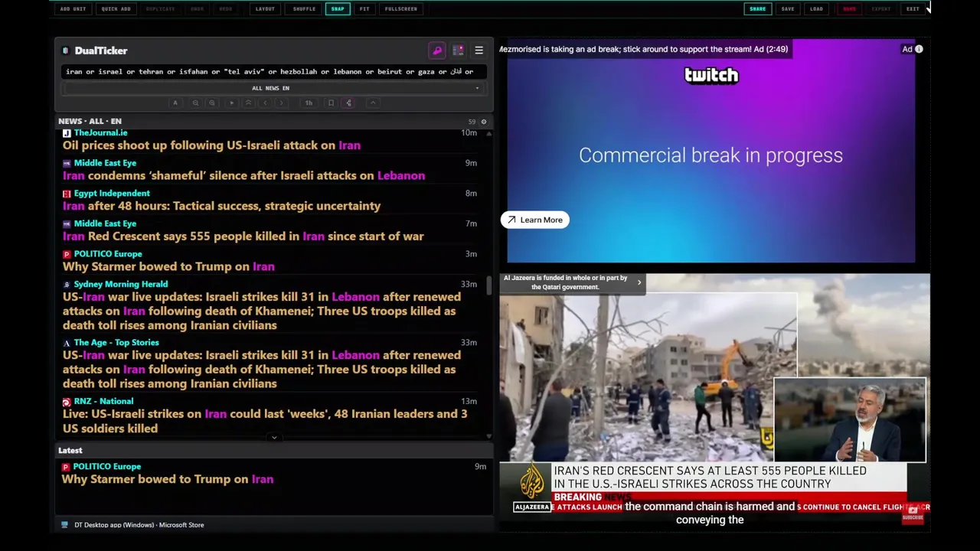
Task: Click the magenta key icon in DualTicker header
Action: click(x=437, y=51)
